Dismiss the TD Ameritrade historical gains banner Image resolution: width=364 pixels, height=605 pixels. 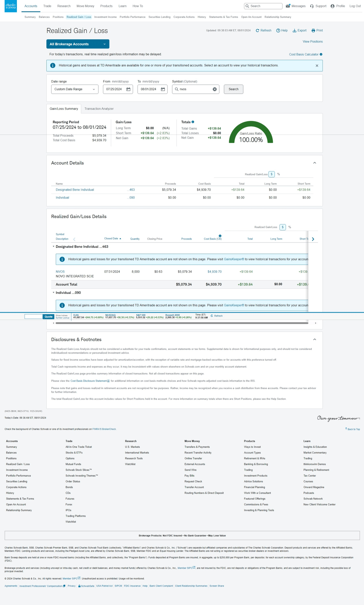(317, 66)
